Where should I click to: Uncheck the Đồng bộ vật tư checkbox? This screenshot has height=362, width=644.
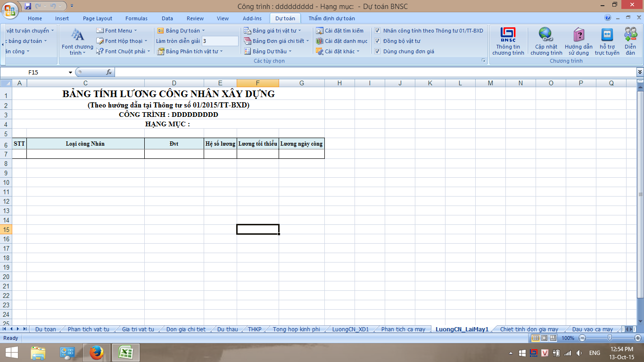378,41
